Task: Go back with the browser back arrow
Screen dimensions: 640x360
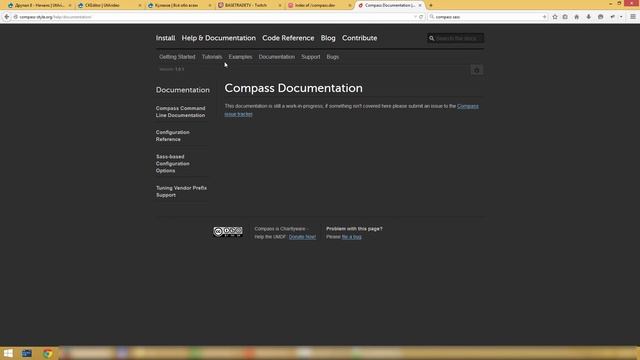Action: 7,17
